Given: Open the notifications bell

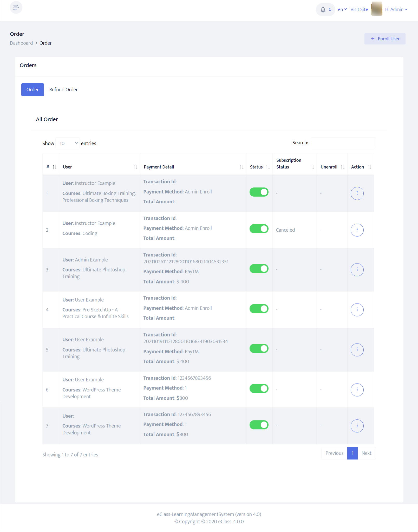Looking at the screenshot, I should (323, 10).
